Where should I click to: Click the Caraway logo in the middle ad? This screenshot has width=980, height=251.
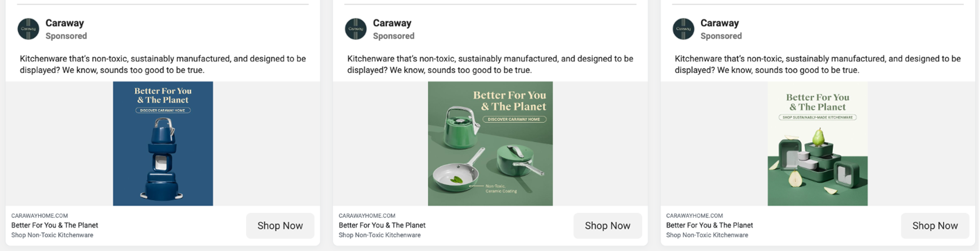click(355, 29)
